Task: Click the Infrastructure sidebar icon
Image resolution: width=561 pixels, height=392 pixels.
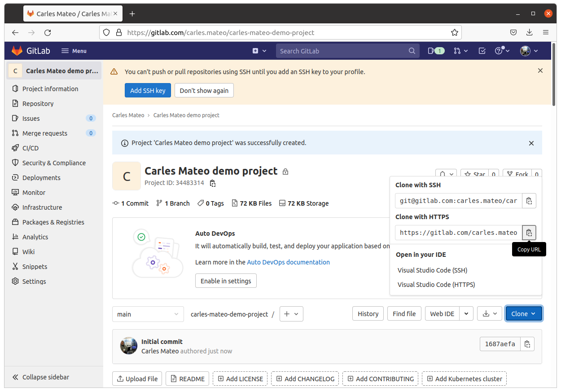Action: [15, 207]
